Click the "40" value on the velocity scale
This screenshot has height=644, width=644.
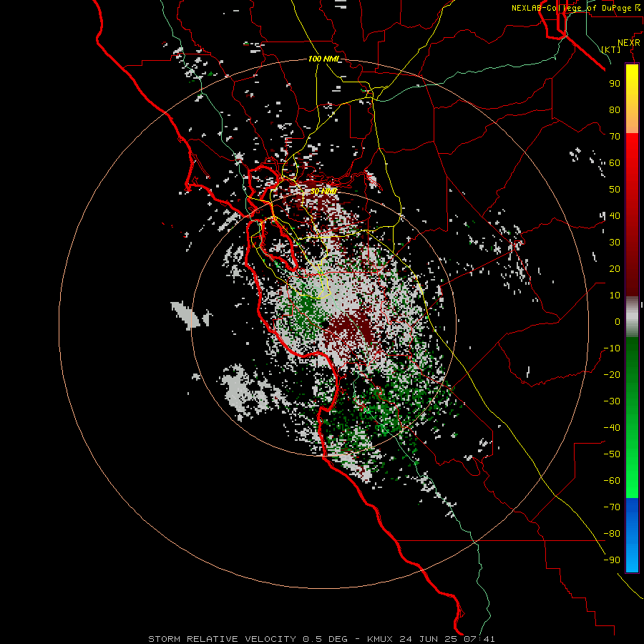615,216
